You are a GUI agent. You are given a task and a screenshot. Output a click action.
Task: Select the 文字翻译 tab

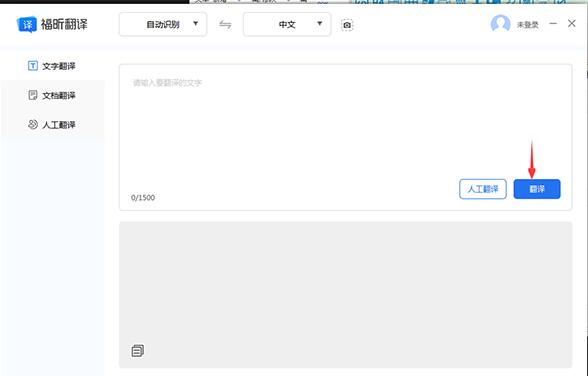tap(52, 66)
